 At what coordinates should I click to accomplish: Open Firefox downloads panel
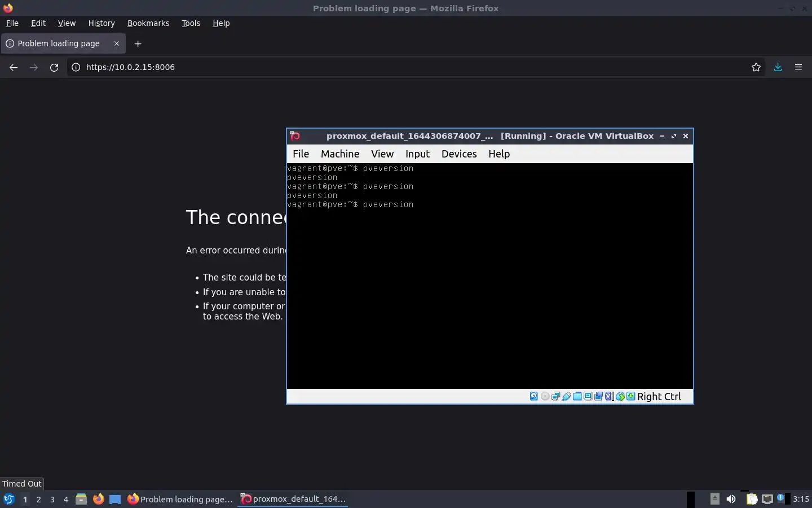778,67
